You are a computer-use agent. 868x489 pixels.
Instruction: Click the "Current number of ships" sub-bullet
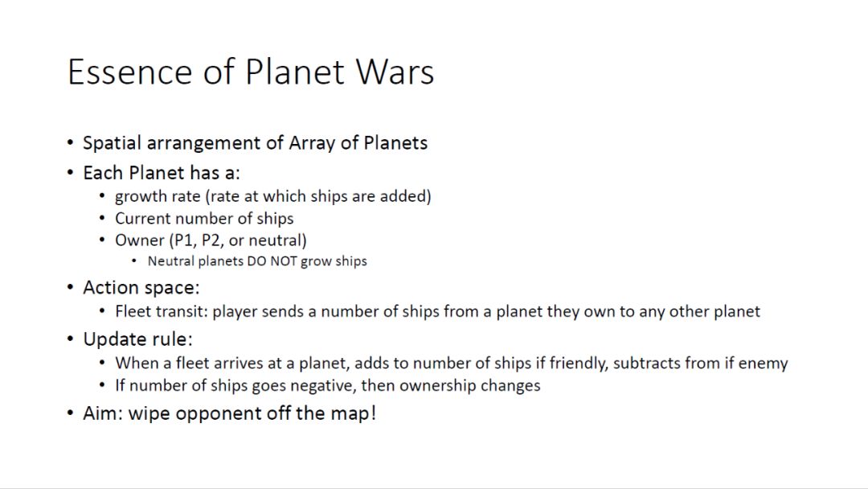(204, 218)
